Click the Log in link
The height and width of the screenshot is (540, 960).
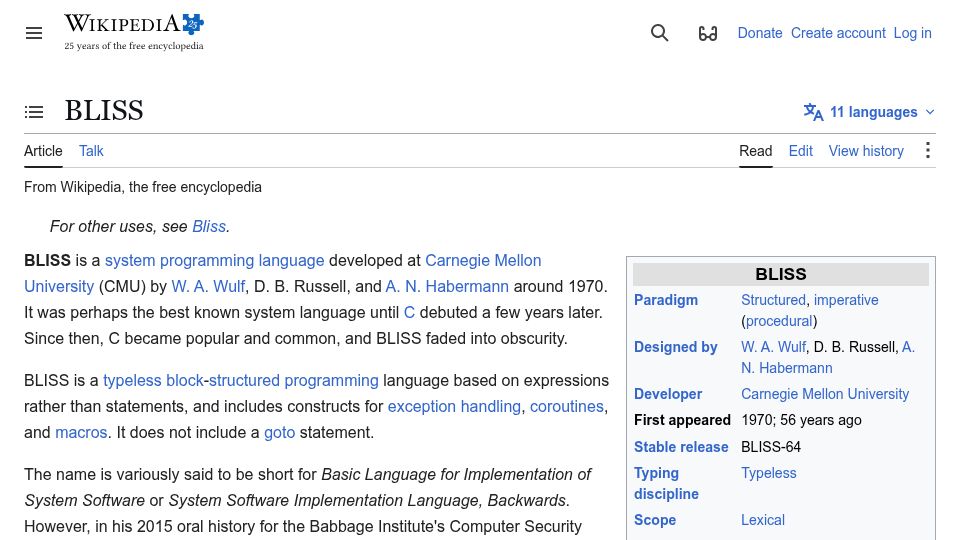pyautogui.click(x=912, y=33)
